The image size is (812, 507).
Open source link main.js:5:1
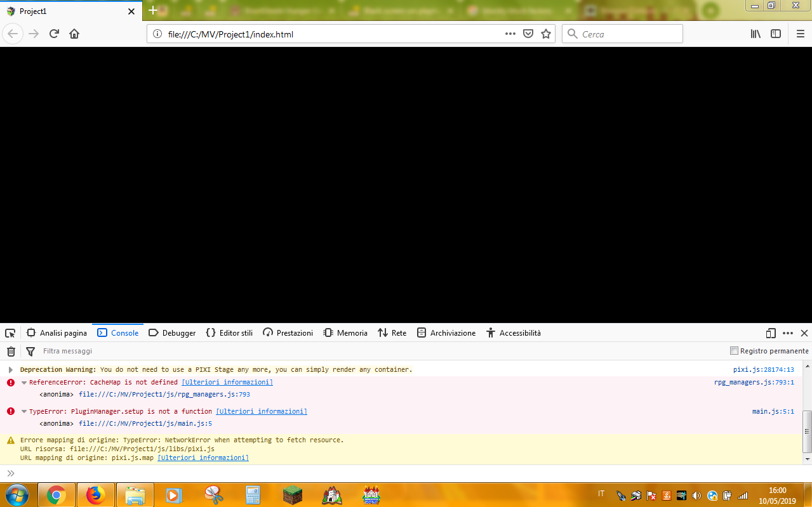click(773, 412)
